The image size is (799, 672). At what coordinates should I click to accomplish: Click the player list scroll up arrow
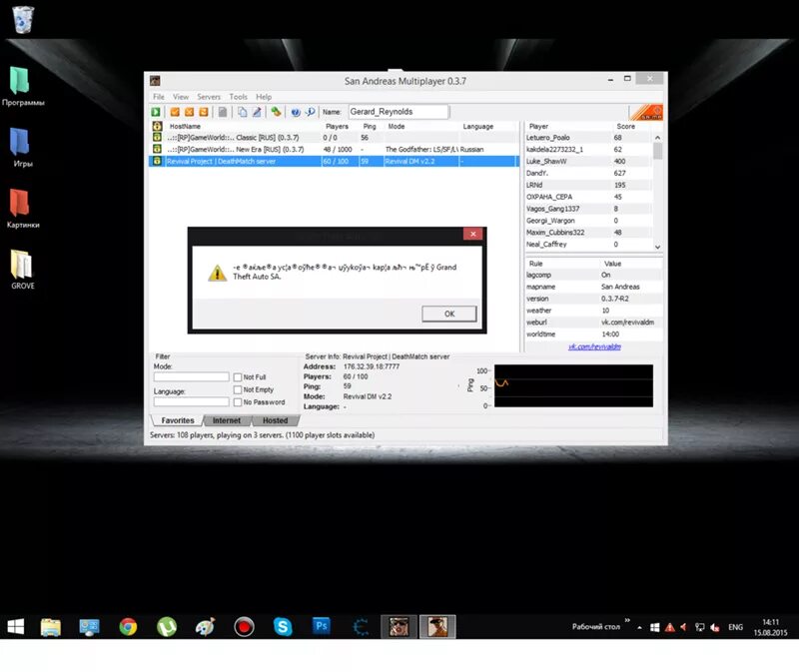click(x=657, y=138)
